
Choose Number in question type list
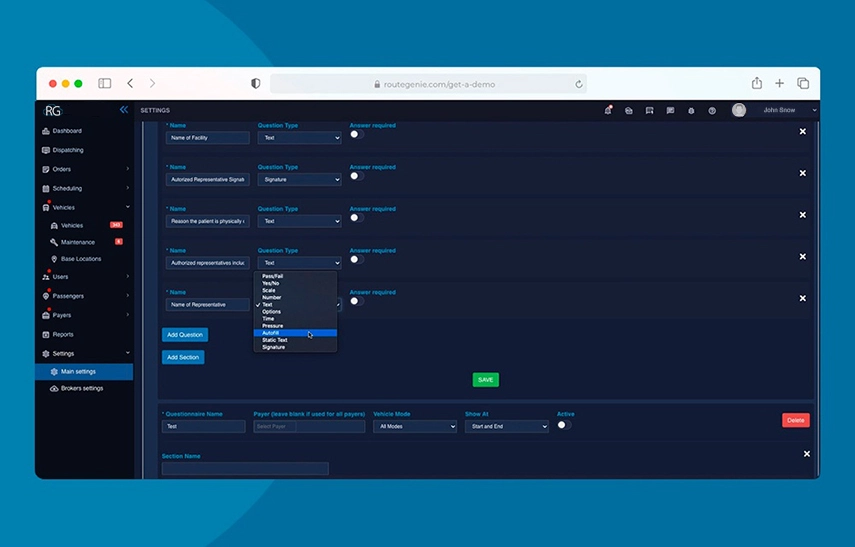point(295,297)
